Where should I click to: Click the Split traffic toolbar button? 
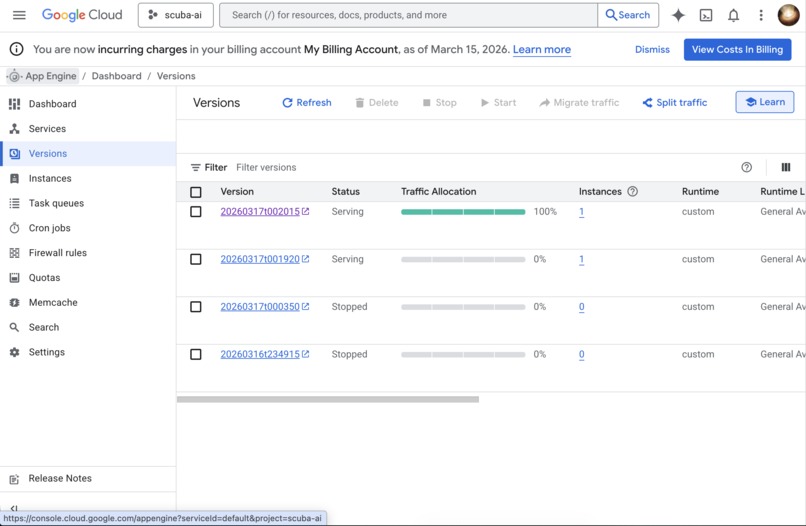(674, 102)
